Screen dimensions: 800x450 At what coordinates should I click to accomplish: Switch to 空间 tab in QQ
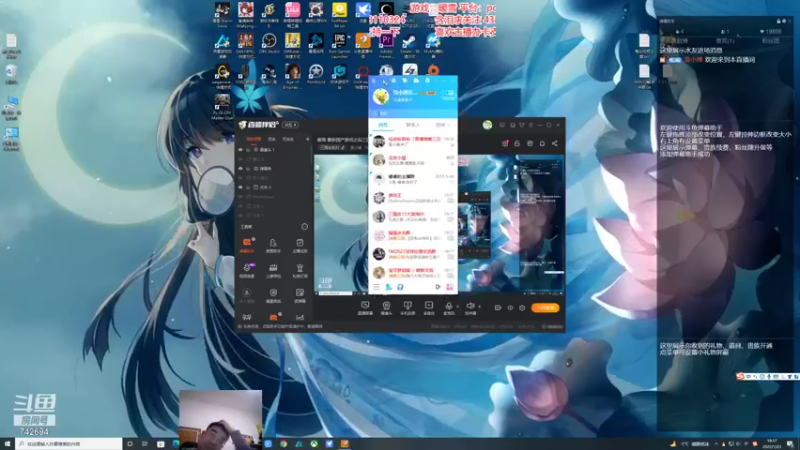pyautogui.click(x=440, y=125)
